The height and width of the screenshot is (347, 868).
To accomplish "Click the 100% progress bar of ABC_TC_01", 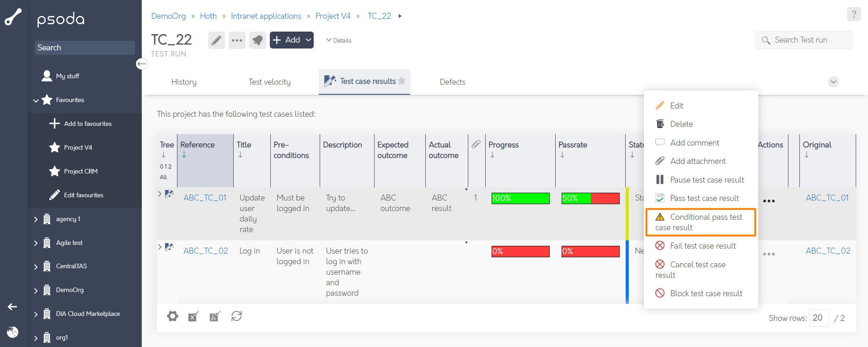I will [x=520, y=198].
